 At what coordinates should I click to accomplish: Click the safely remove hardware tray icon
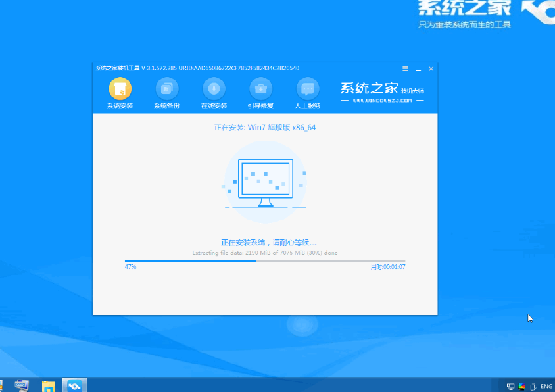click(533, 386)
